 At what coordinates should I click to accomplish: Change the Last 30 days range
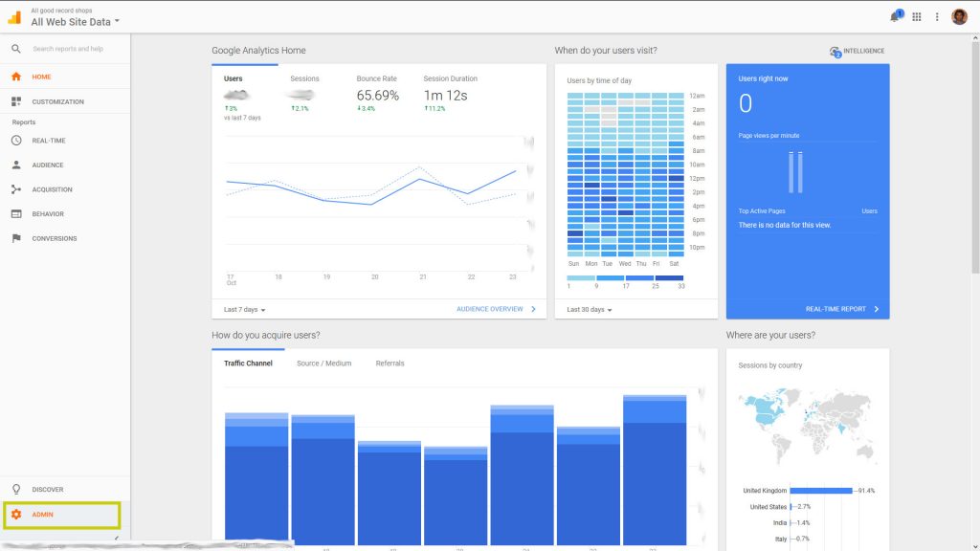click(x=589, y=309)
